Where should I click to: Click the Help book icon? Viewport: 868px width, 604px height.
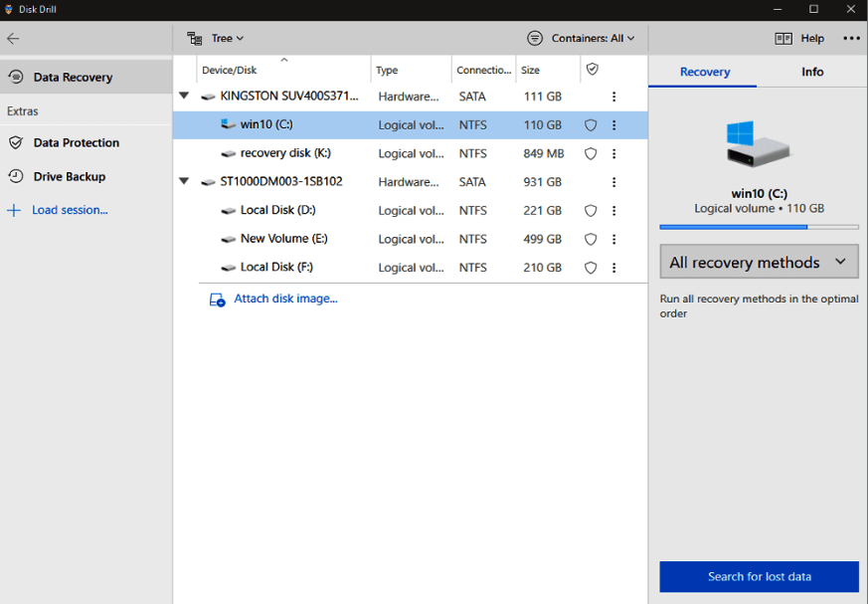coord(783,39)
